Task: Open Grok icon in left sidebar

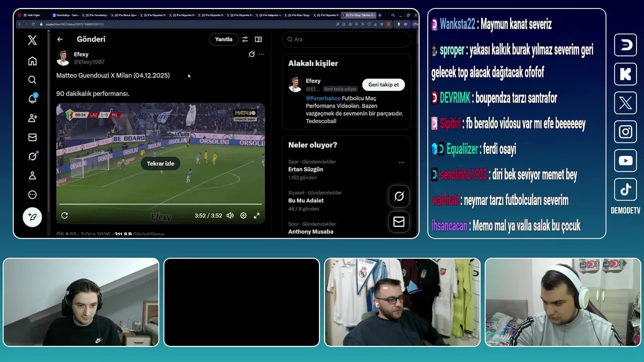Action: 32,156
